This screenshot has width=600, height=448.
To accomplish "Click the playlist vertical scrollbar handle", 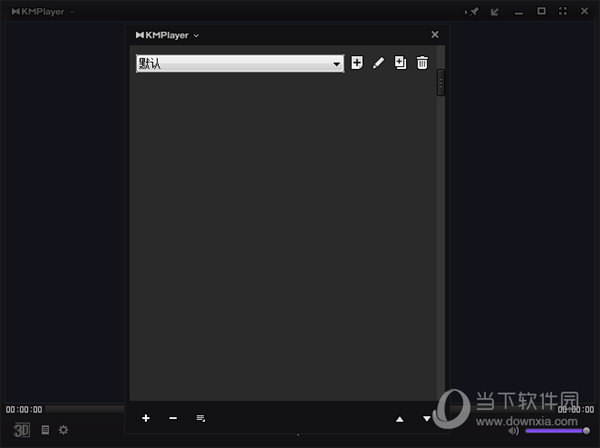I will (441, 82).
